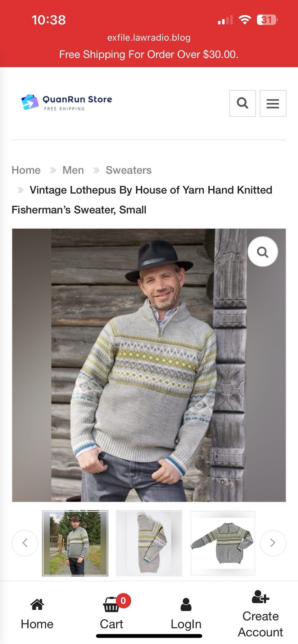Screen dimensions: 298x644
Task: Go to the Home breadcrumb link
Action: pos(26,170)
